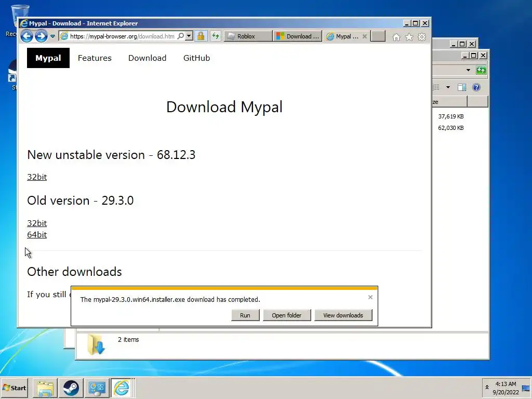Screen dimensions: 532x399
Task: Open the Control Panel taskbar icon
Action: click(97, 388)
